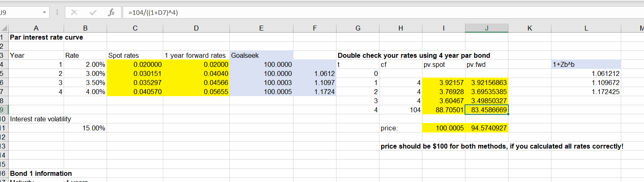
Task: Select the 15.00% volatility cell
Action: (85, 128)
